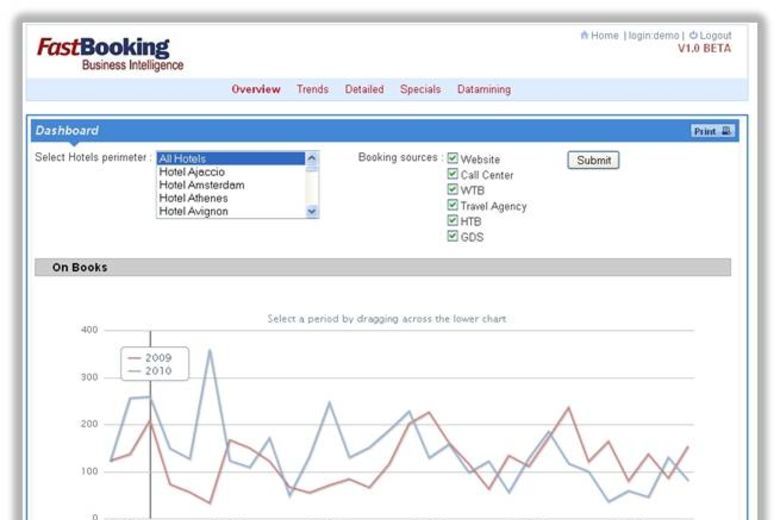Open the Detailed tab
Image resolution: width=780 pixels, height=520 pixels.
[364, 89]
